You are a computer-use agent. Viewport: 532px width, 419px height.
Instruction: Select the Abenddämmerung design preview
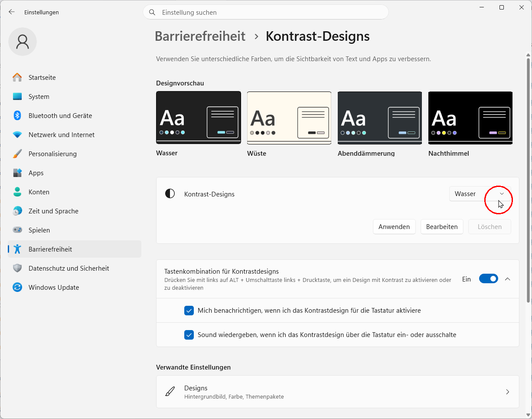pos(380,118)
